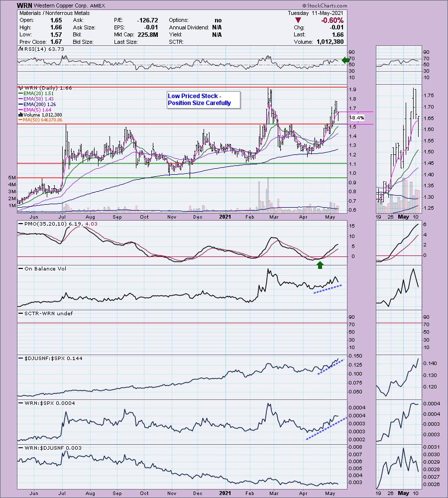Image resolution: width=448 pixels, height=498 pixels.
Task: Click the On Balance Vol panel label
Action: [45, 269]
